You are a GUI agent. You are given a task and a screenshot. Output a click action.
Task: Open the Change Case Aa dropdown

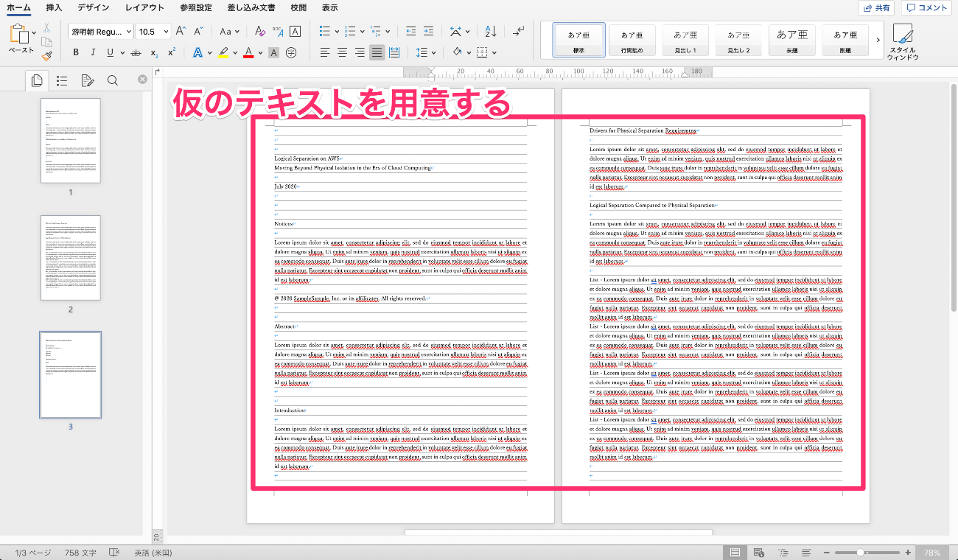tap(229, 32)
